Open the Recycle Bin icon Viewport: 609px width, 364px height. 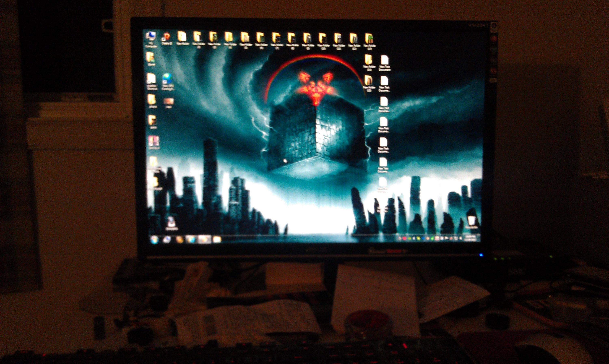[x=471, y=222]
